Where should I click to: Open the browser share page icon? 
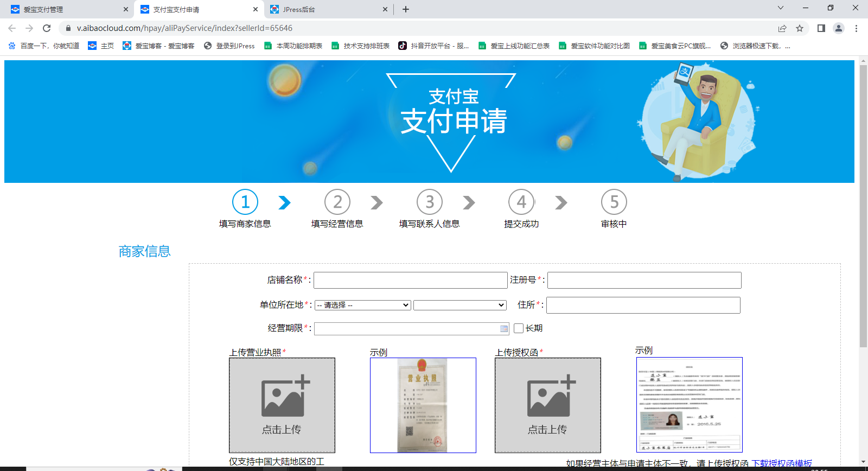782,28
